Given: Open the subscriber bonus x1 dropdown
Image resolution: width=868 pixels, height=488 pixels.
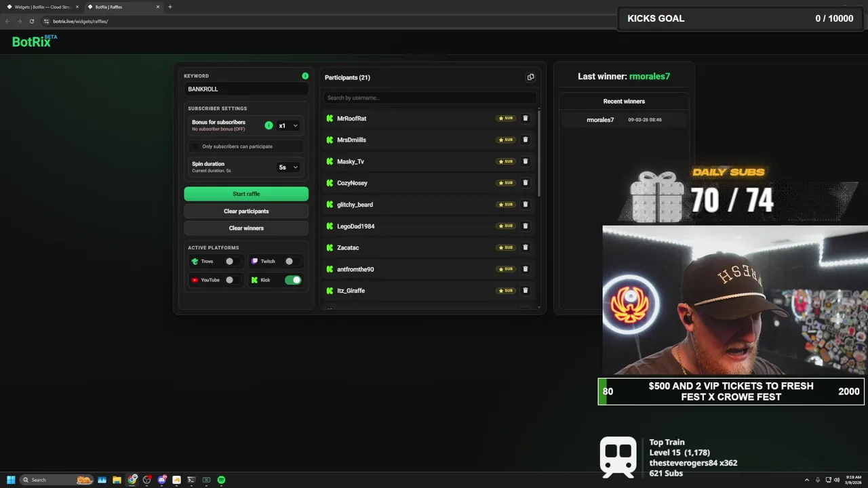Looking at the screenshot, I should pos(288,125).
